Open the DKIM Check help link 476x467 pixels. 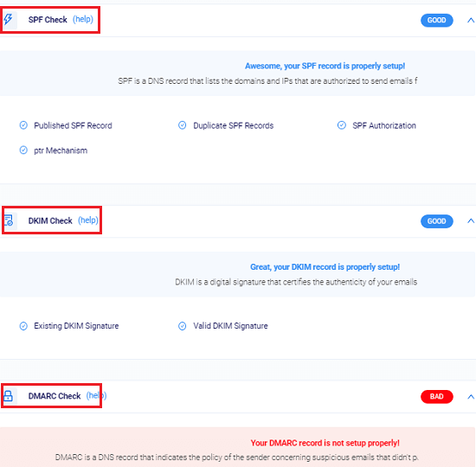click(88, 221)
